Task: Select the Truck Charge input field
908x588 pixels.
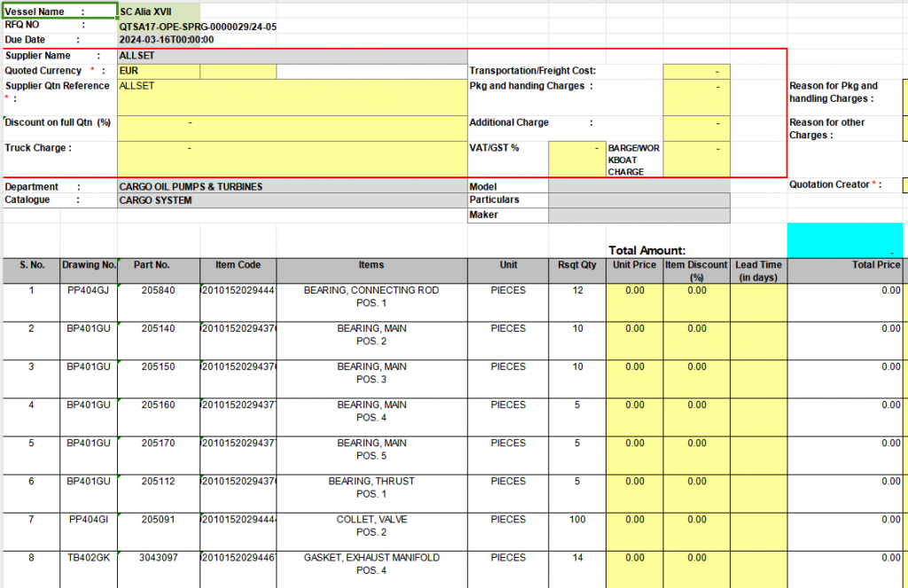Action: [x=292, y=158]
